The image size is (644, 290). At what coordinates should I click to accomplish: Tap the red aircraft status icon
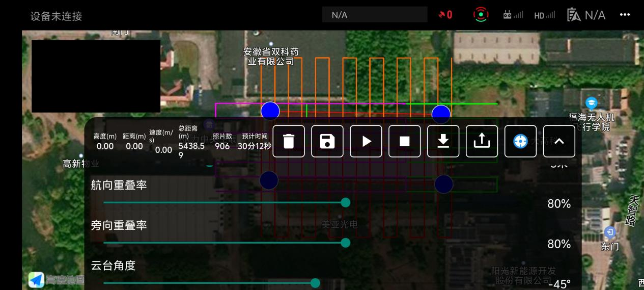[x=481, y=15]
